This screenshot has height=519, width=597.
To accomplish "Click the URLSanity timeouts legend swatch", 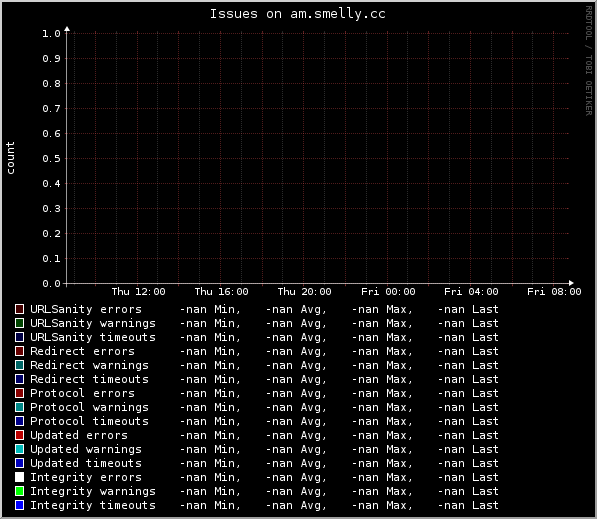I will point(19,337).
